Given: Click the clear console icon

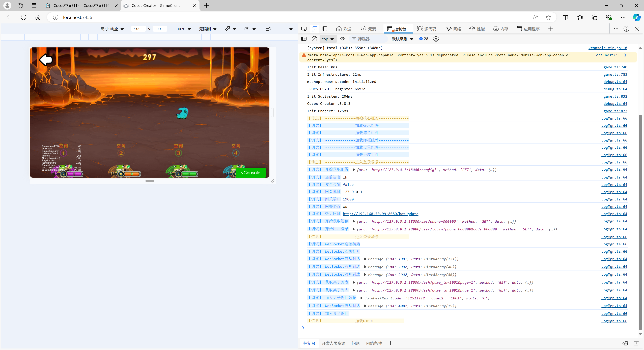Looking at the screenshot, I should (314, 39).
